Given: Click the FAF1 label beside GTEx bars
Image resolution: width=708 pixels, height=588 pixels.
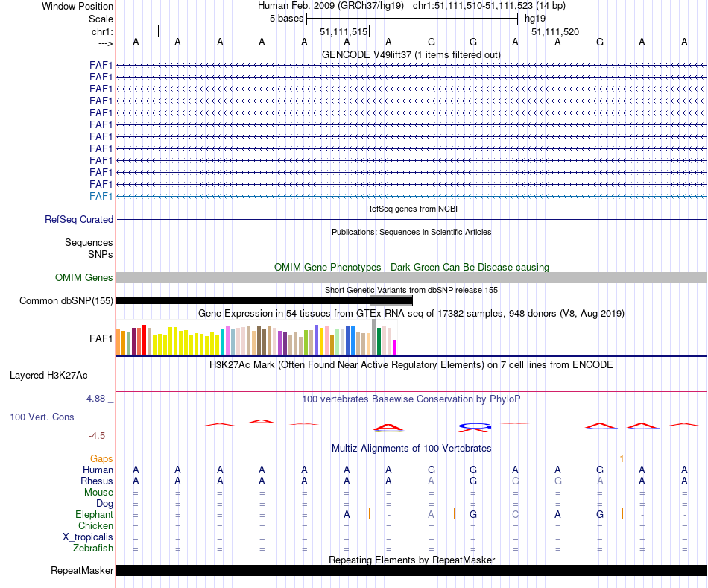Looking at the screenshot, I should tap(101, 338).
